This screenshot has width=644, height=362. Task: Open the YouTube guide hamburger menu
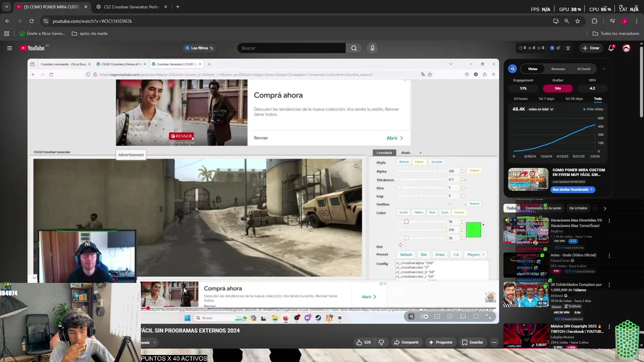[10, 48]
